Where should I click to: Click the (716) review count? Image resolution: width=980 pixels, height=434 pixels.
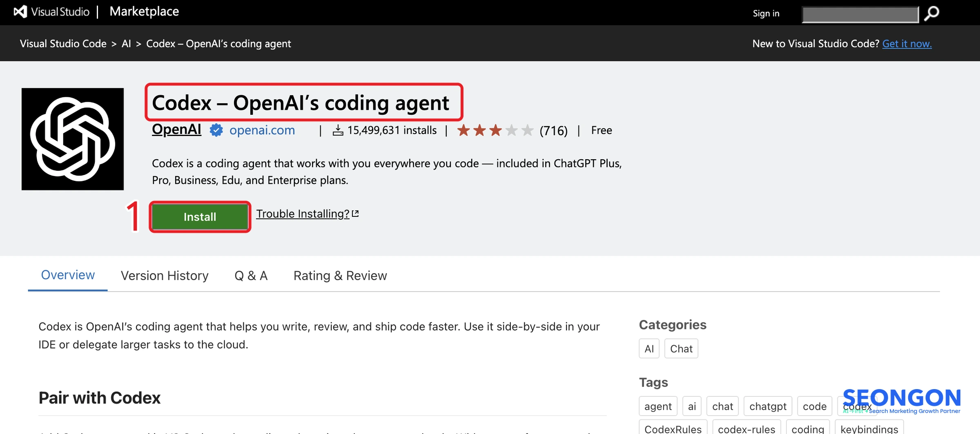coord(553,131)
